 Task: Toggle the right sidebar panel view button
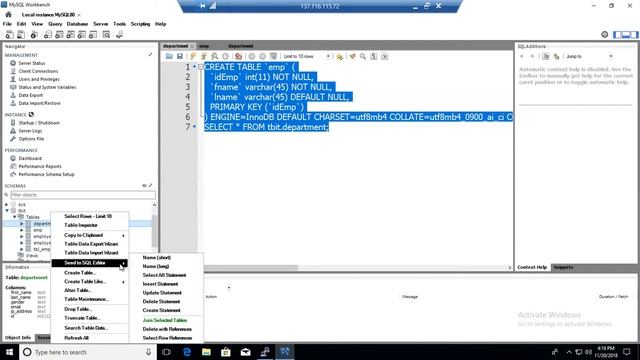pos(634,35)
